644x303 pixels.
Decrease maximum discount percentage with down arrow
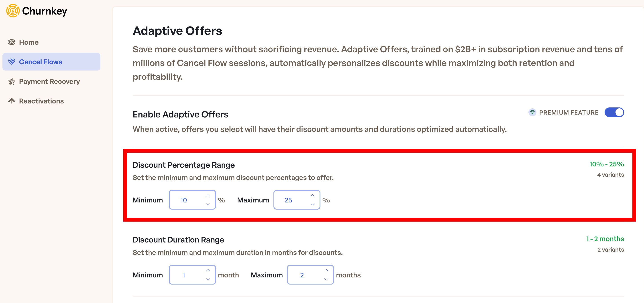click(x=312, y=204)
